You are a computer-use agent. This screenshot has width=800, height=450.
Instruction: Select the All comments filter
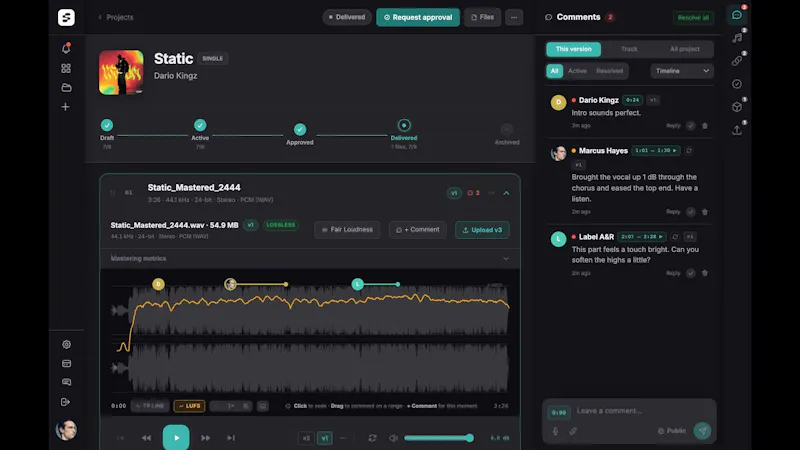554,71
